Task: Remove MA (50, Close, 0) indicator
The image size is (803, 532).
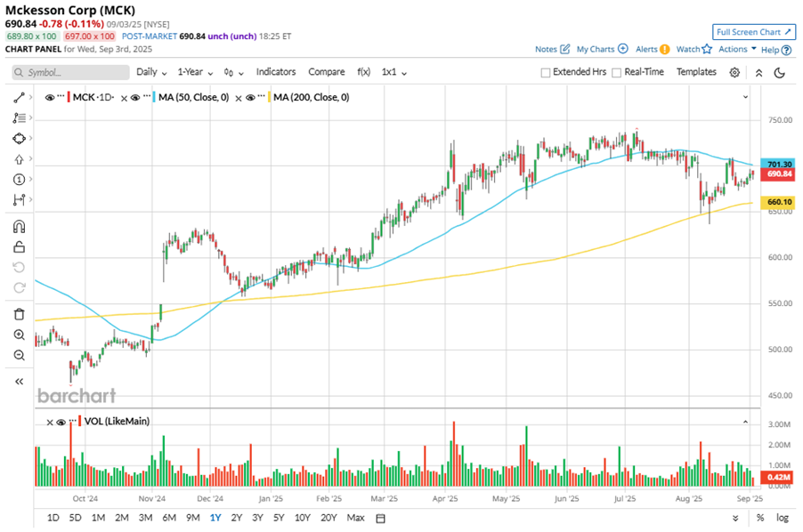Action: point(124,98)
